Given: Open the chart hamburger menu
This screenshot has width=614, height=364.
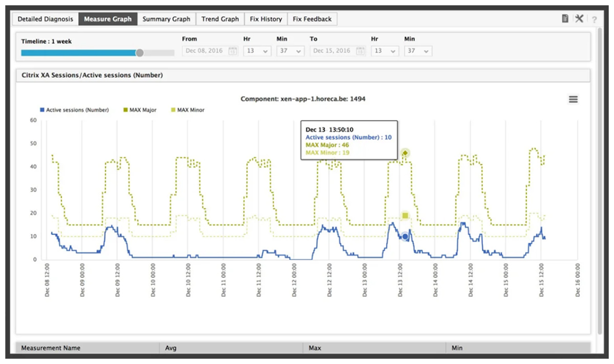Looking at the screenshot, I should pyautogui.click(x=573, y=99).
